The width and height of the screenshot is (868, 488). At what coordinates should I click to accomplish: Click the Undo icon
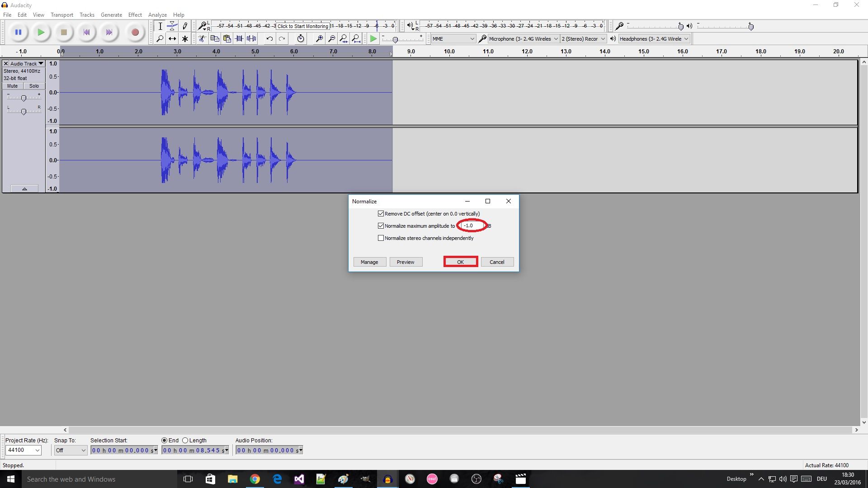click(270, 38)
